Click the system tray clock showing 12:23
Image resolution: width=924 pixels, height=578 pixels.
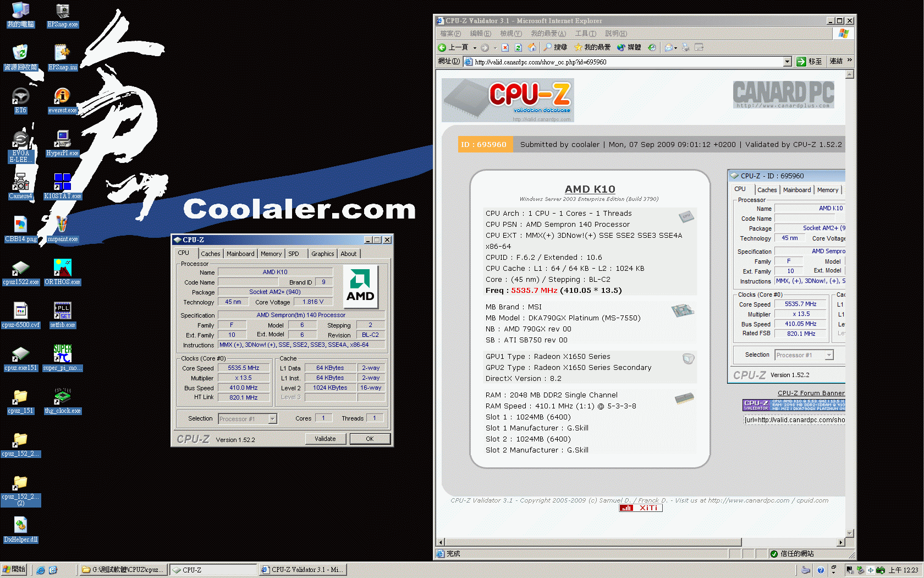903,570
